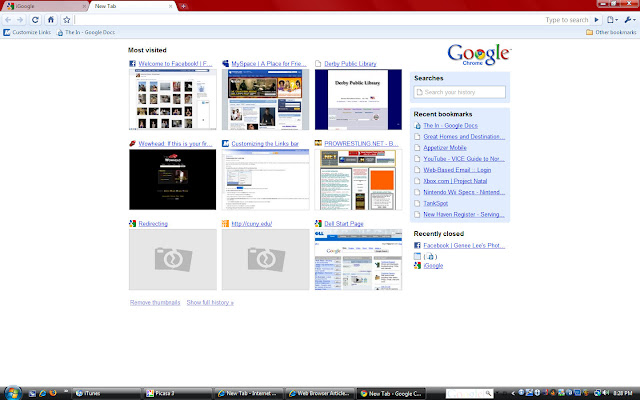This screenshot has width=640, height=400.
Task: Switch to iTunes in the taskbar
Action: pos(107,393)
